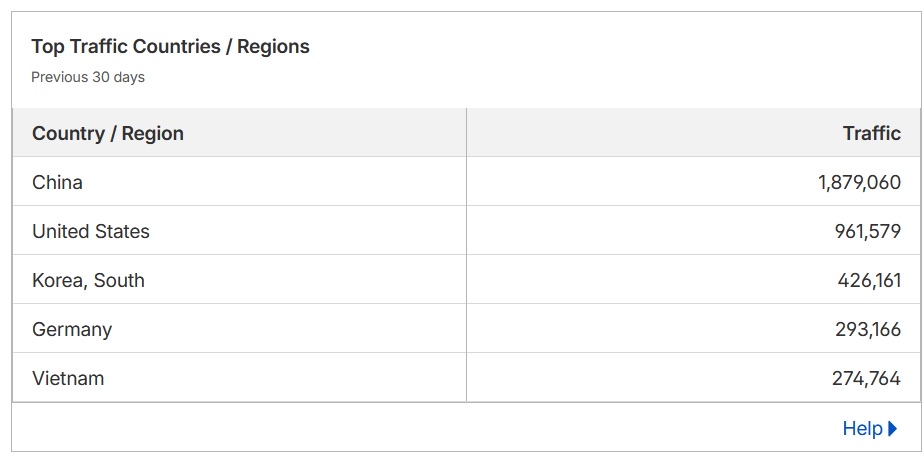924x457 pixels.
Task: Click the Top Traffic Countries / Regions title
Action: point(170,47)
